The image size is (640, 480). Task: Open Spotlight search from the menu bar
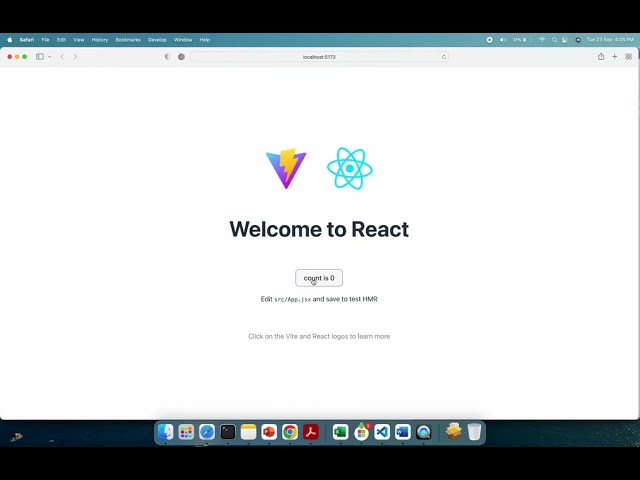(554, 40)
